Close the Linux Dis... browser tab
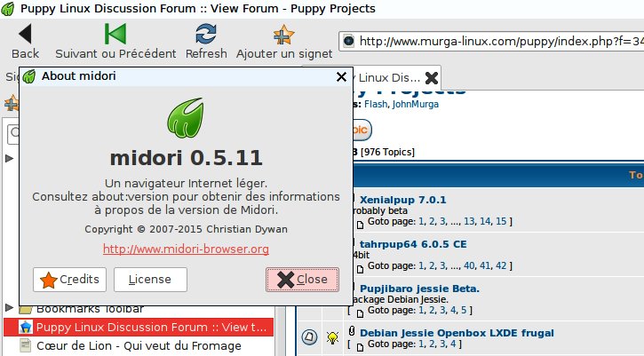 (x=431, y=77)
